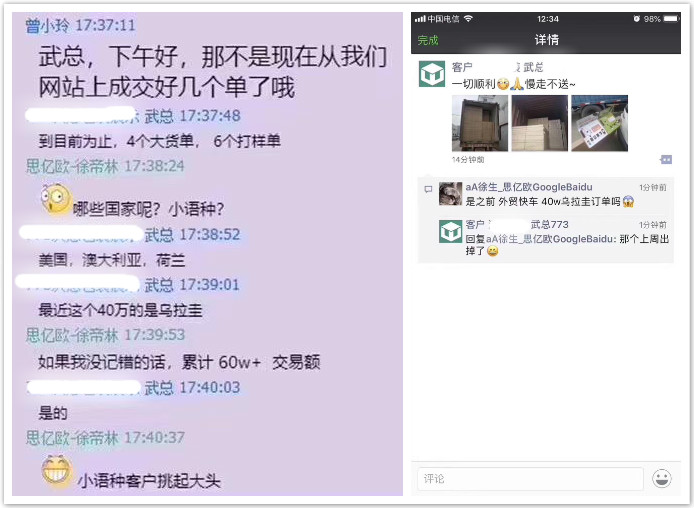Tap the customer's green cube avatar at top
Image resolution: width=694 pixels, height=508 pixels.
point(432,74)
